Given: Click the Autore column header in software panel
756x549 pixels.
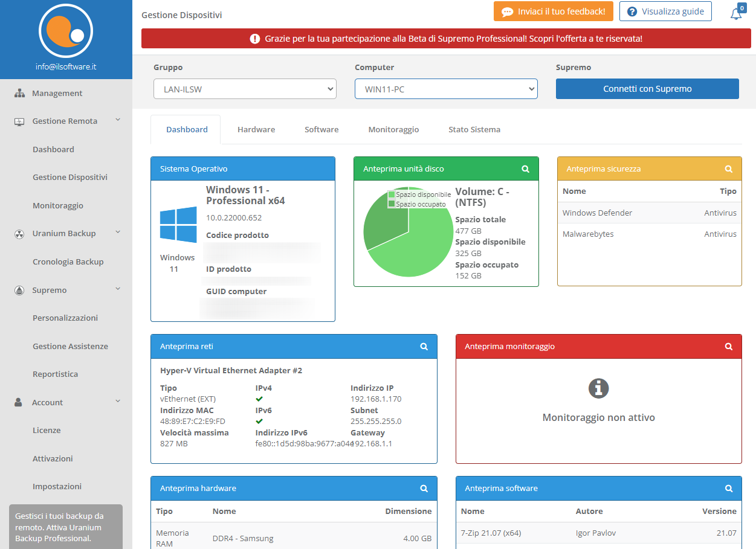Looking at the screenshot, I should tap(589, 512).
